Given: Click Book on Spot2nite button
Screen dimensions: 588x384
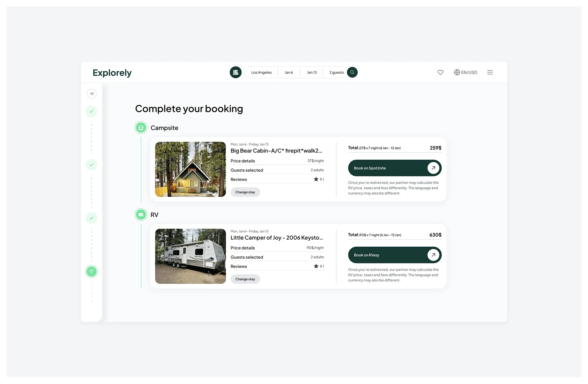Looking at the screenshot, I should (395, 168).
